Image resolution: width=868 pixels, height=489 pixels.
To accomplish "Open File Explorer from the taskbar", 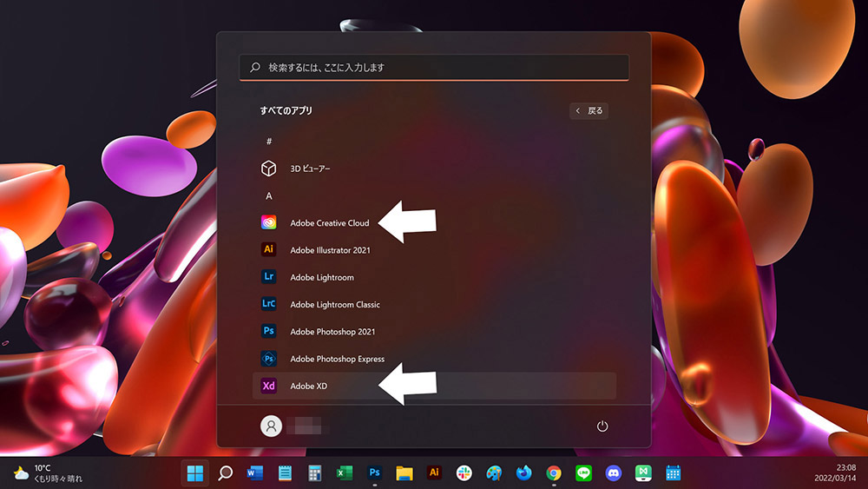I will click(404, 473).
